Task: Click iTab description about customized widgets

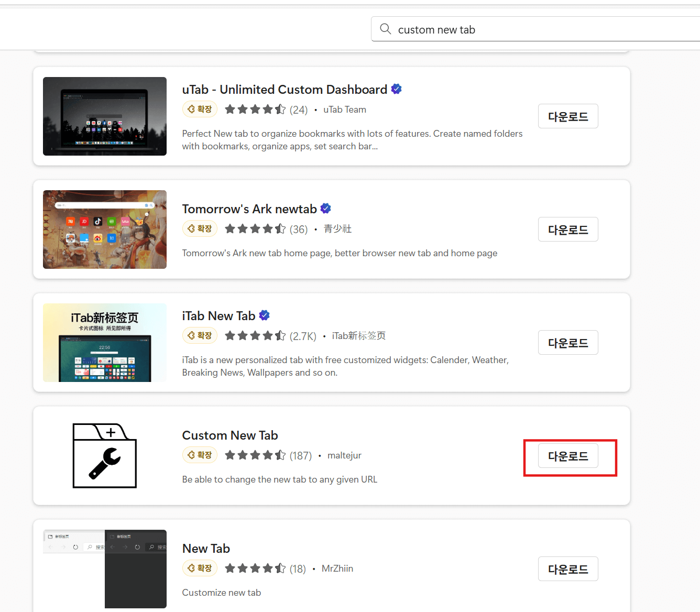Action: click(345, 366)
